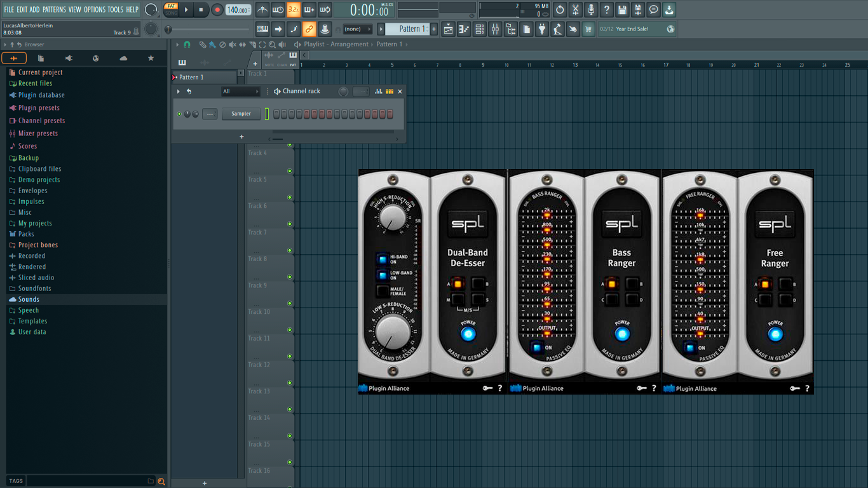Toggle the Bass Ranger Power button
This screenshot has height=488, width=868.
(x=622, y=334)
